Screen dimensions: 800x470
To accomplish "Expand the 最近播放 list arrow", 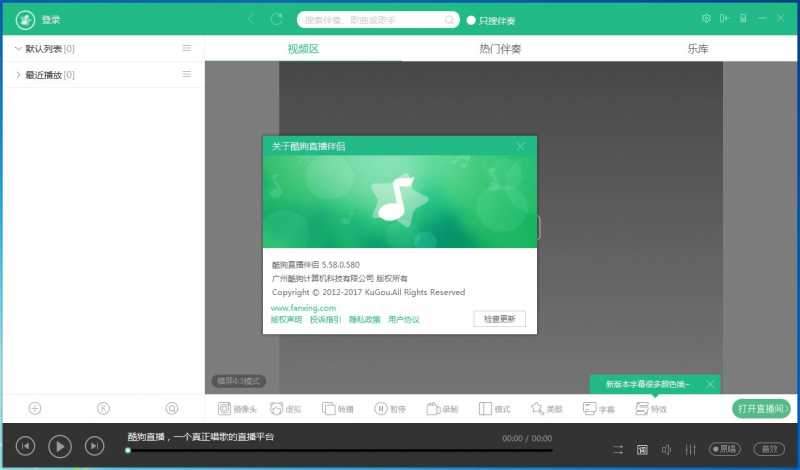I will 18,75.
